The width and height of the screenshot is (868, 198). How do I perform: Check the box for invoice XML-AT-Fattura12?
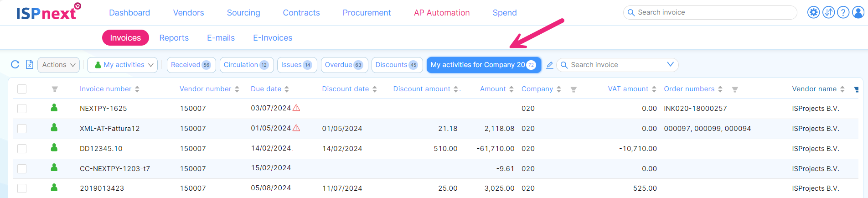[x=22, y=129]
